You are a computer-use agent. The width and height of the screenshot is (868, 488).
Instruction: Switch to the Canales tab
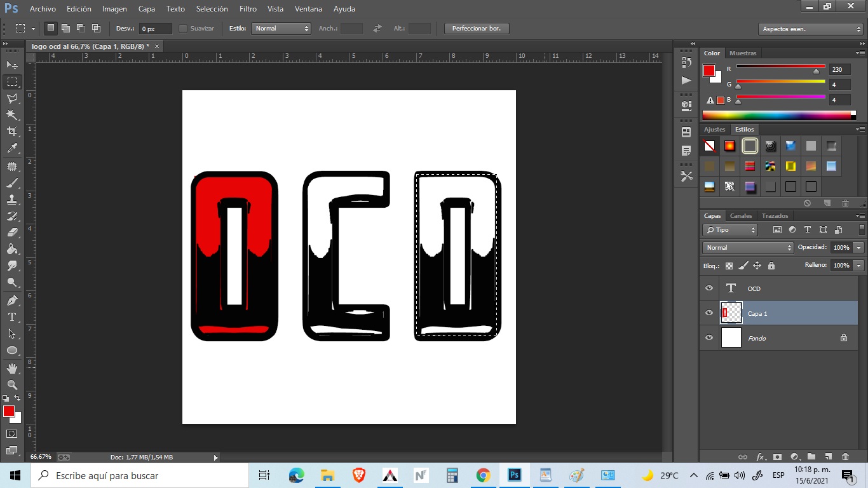pos(741,216)
